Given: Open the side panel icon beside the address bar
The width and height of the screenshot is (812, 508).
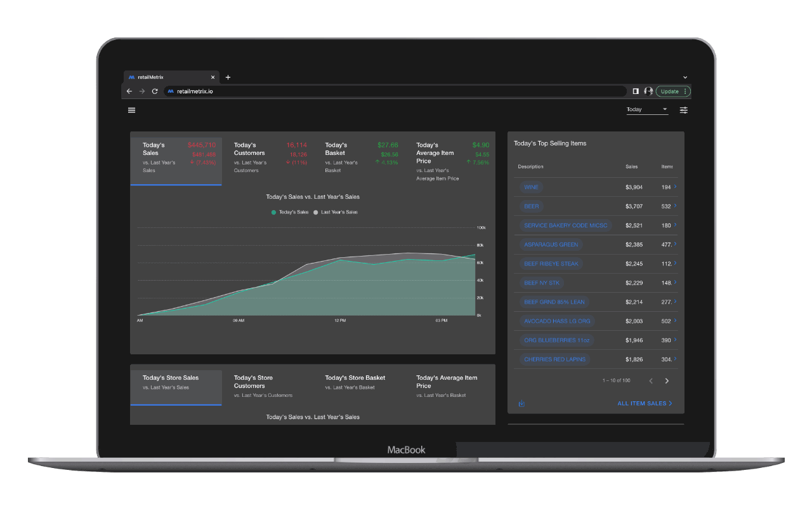Looking at the screenshot, I should point(635,91).
